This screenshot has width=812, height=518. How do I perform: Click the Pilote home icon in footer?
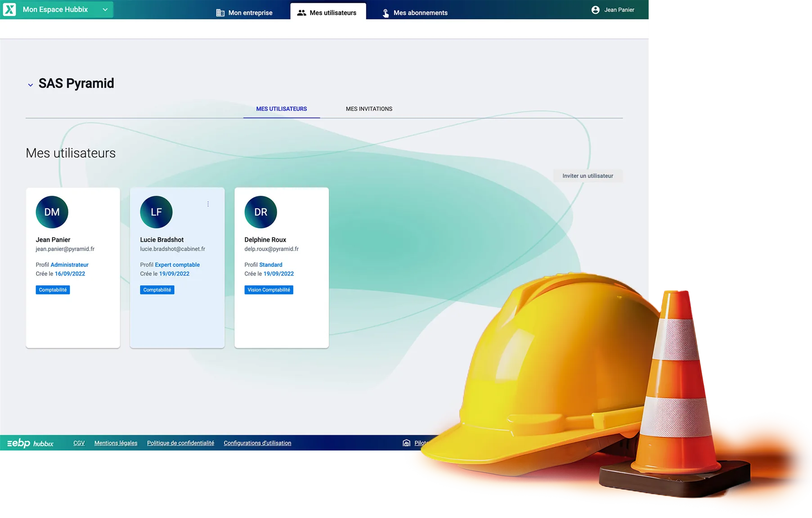[406, 443]
